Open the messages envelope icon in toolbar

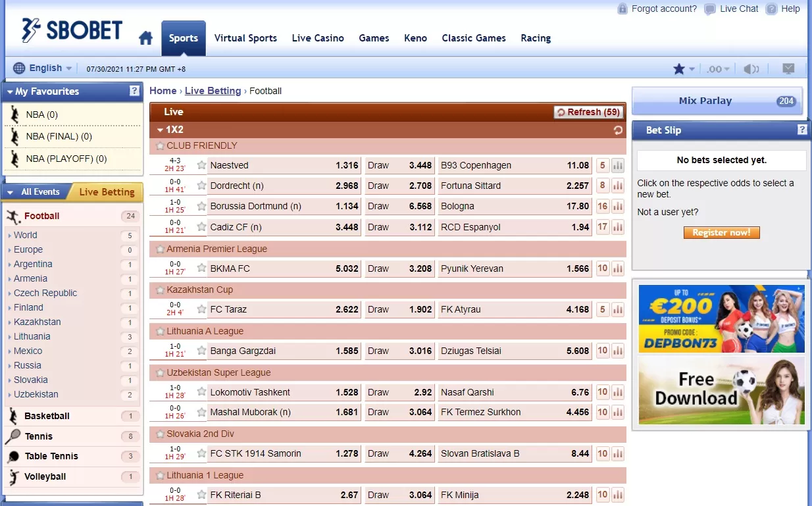click(x=788, y=68)
